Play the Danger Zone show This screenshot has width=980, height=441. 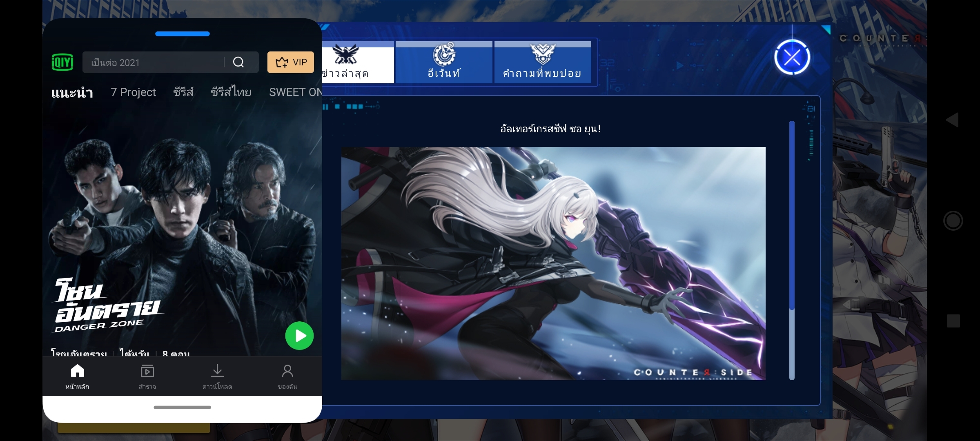(x=299, y=336)
